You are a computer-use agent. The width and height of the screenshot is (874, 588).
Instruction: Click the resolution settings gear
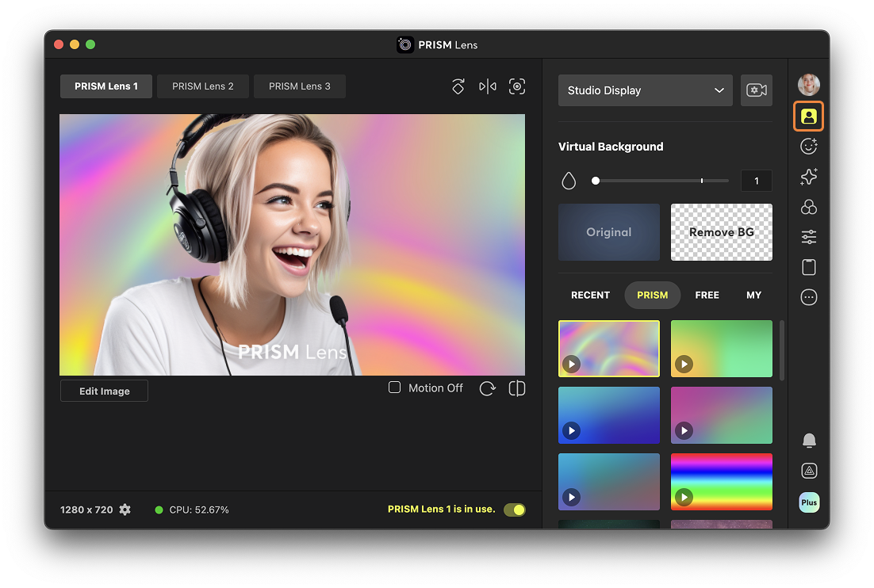[x=125, y=510]
